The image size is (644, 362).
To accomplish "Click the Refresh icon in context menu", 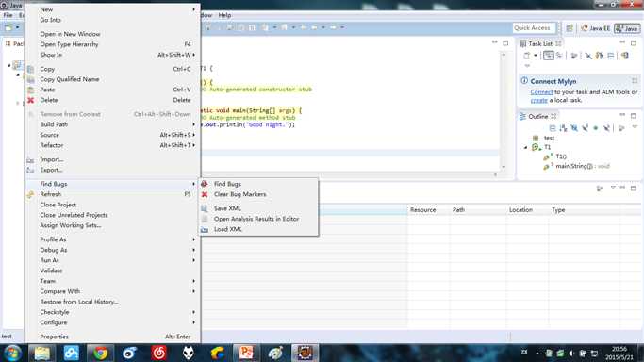I will click(31, 194).
